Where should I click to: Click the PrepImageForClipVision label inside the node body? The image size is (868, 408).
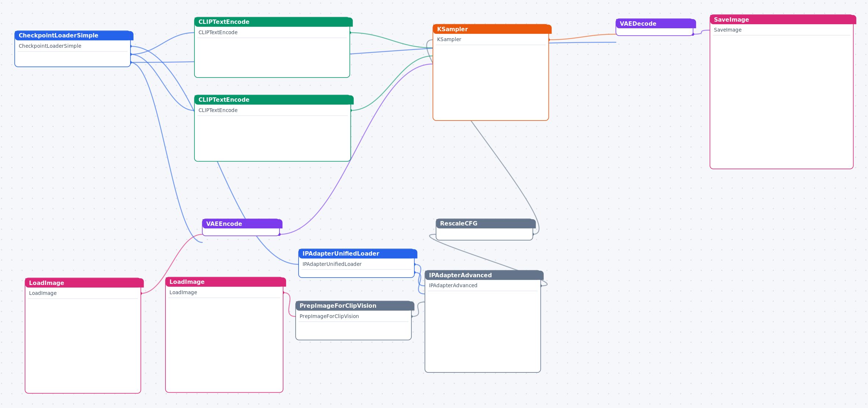point(329,316)
